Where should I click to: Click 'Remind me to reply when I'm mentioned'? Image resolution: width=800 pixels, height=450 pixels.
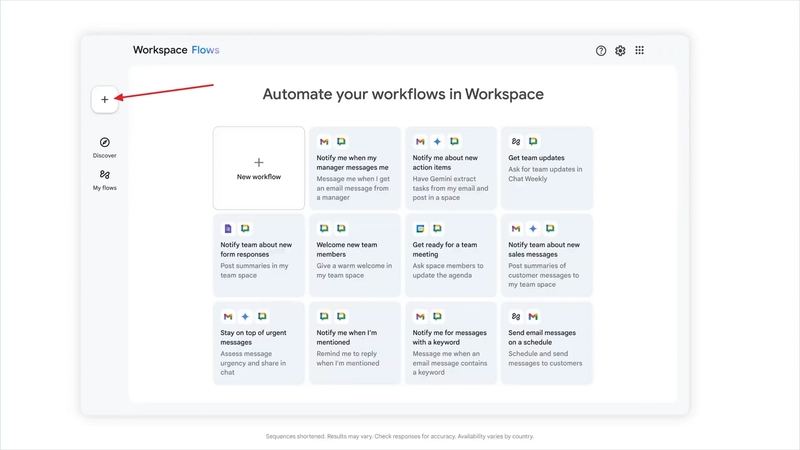tap(347, 358)
